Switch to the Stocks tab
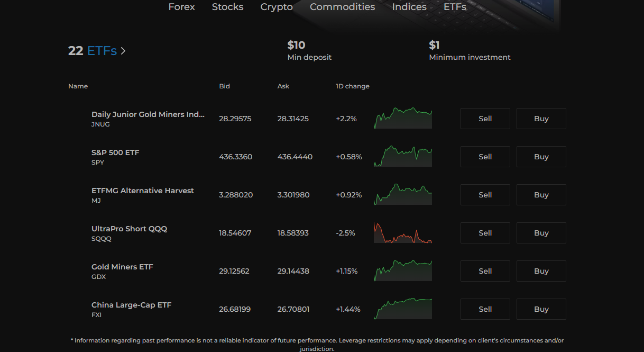The width and height of the screenshot is (644, 352). pos(227,7)
